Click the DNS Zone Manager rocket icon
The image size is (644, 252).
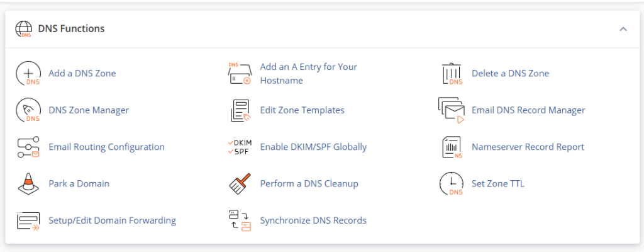28,110
